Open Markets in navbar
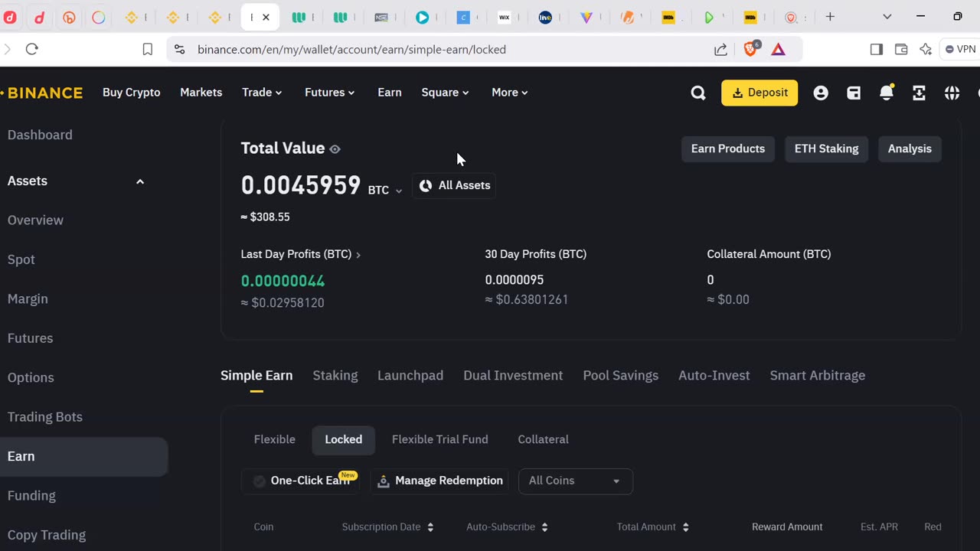 201,93
